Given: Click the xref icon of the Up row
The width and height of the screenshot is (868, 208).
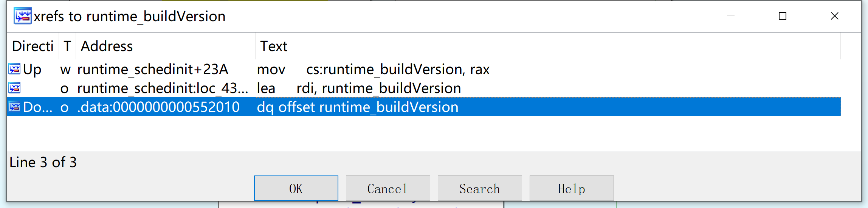Looking at the screenshot, I should tap(15, 69).
